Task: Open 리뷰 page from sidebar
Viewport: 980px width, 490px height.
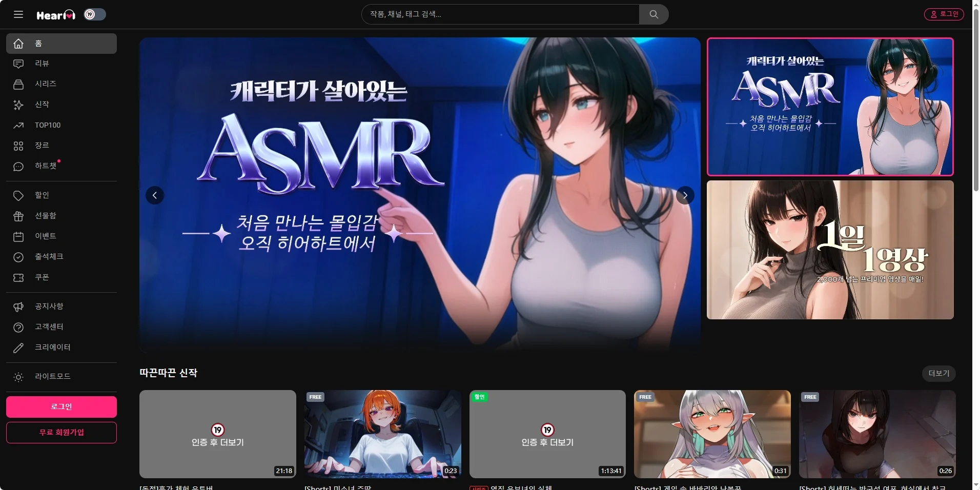Action: (x=62, y=64)
